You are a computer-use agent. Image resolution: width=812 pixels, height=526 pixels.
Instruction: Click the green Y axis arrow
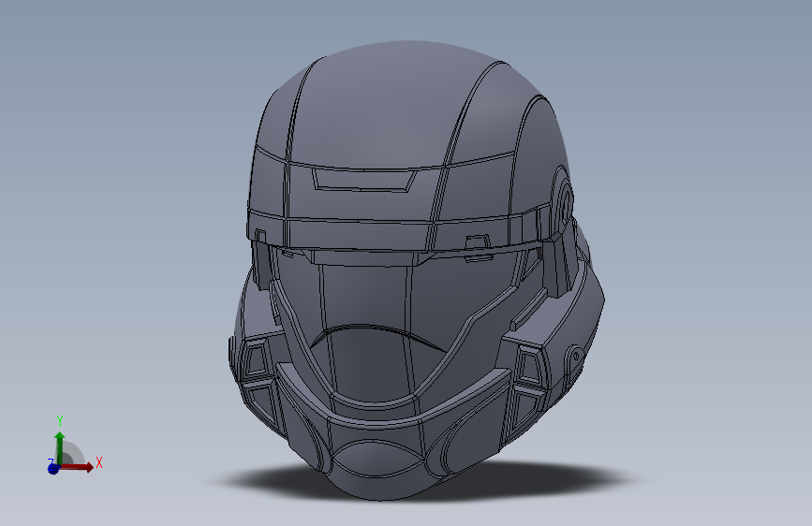(x=60, y=448)
